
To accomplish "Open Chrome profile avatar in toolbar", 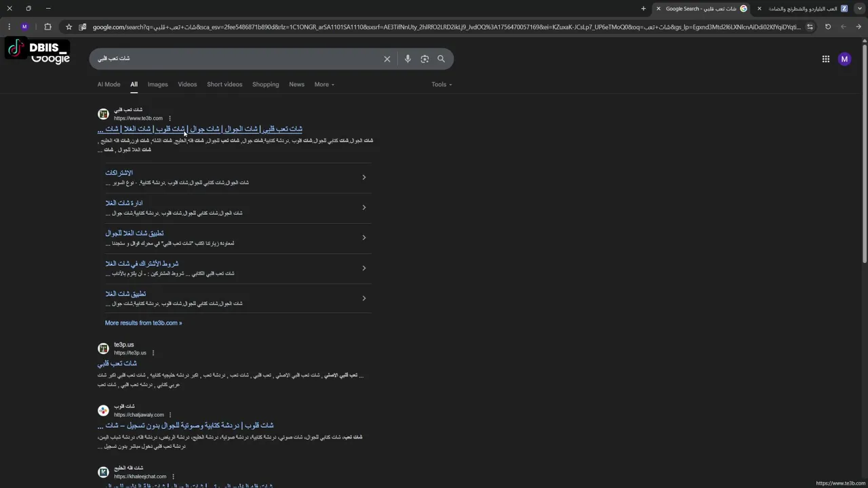I will 25,27.
